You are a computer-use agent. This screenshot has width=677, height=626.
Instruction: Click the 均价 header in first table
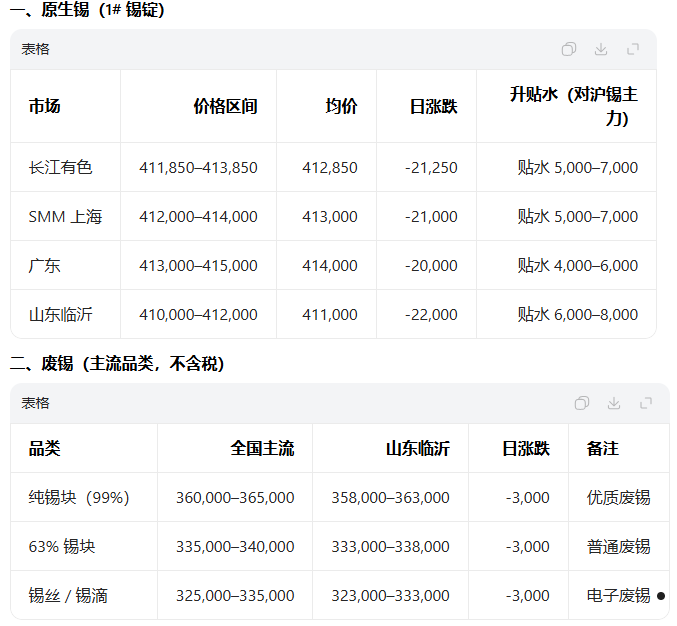click(341, 106)
